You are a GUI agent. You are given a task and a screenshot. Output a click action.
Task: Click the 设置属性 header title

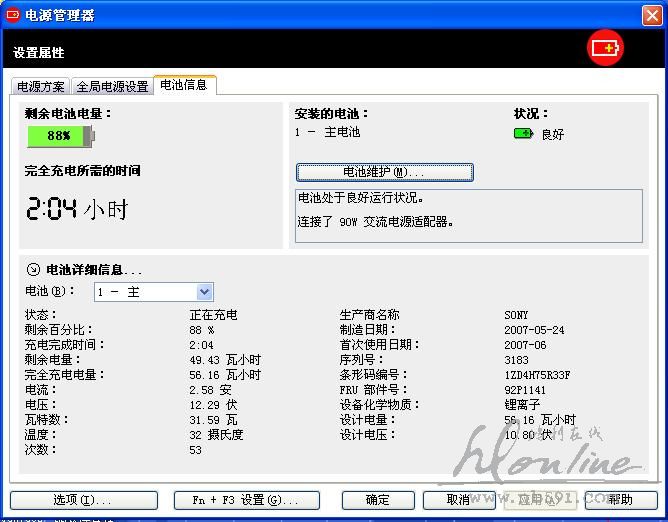tap(39, 53)
